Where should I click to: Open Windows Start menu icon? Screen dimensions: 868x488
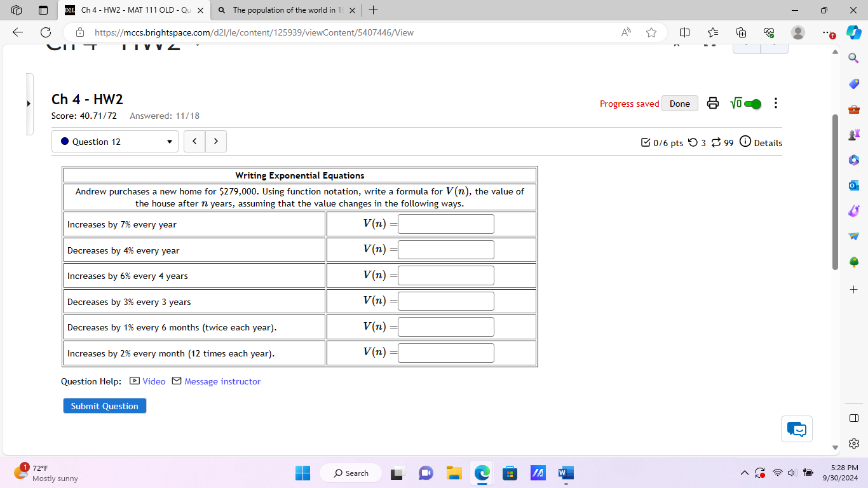[x=302, y=473]
